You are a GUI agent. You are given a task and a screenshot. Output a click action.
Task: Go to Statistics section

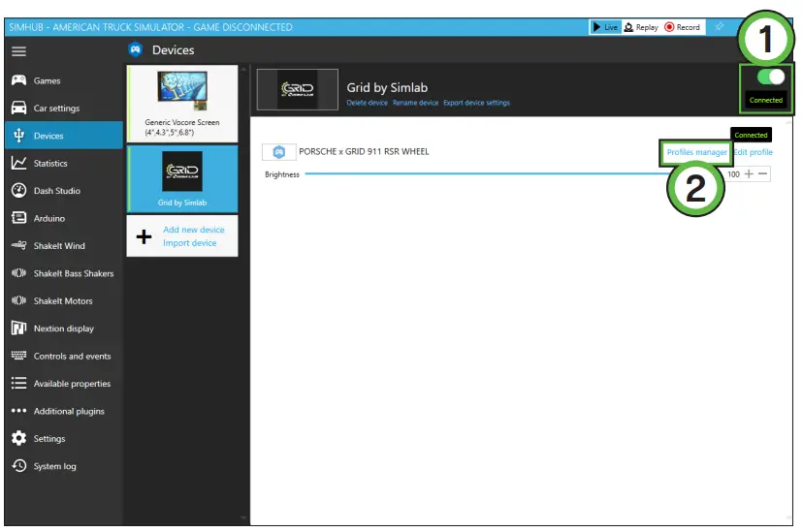(x=63, y=163)
